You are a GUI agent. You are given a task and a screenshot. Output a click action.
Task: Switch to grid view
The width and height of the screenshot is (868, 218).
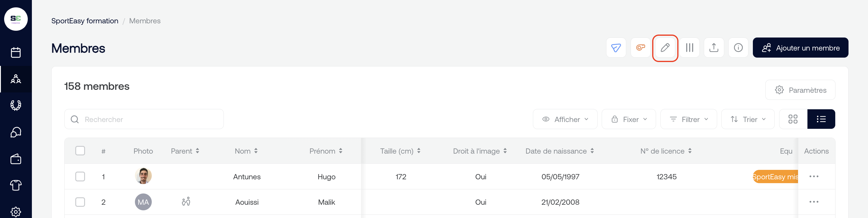793,119
